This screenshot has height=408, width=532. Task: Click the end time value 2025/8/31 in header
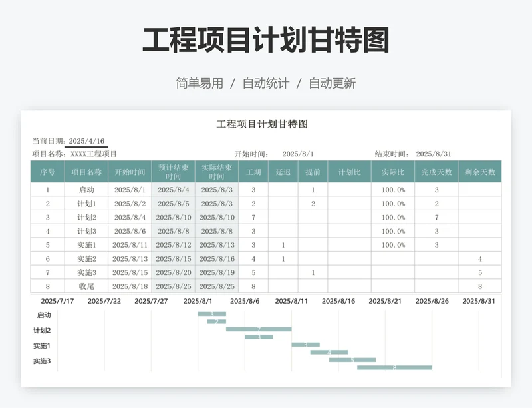(x=434, y=154)
